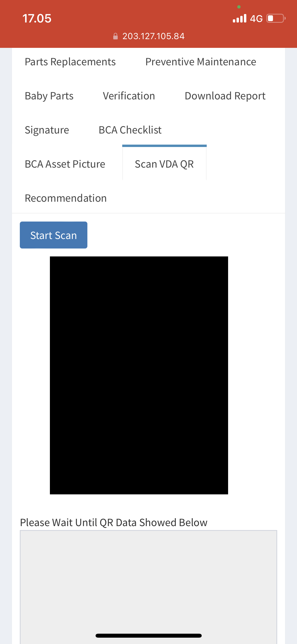
Task: Tap the lock icon beside the address
Action: pos(115,36)
